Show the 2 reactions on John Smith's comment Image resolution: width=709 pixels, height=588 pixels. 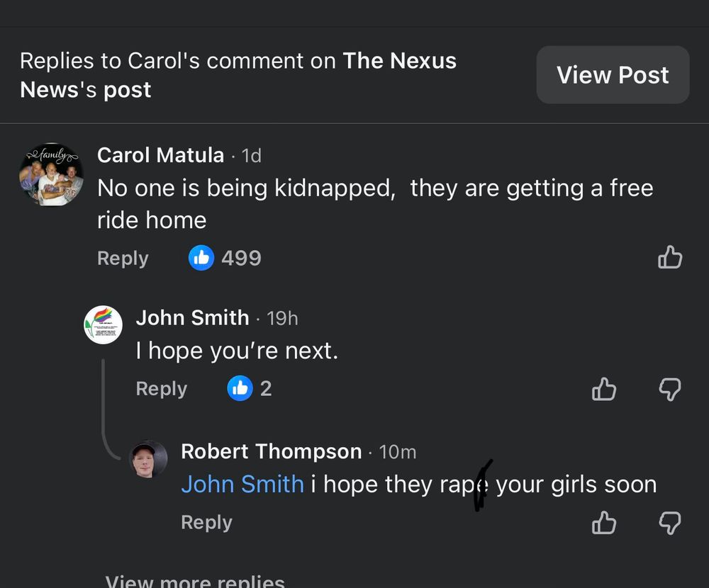250,388
